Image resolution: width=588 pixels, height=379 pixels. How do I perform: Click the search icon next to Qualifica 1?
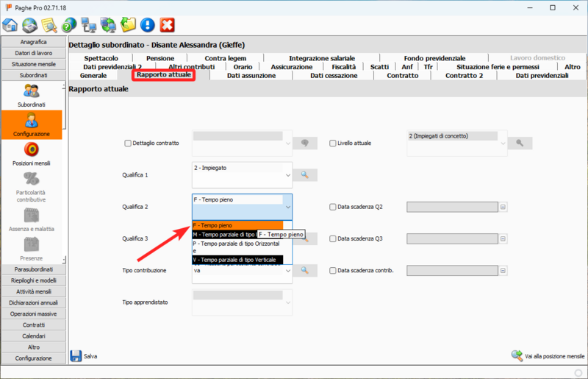(x=306, y=175)
